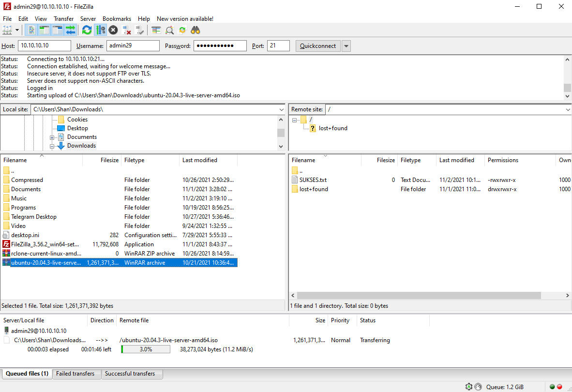This screenshot has width=572, height=392.
Task: Select lost+found in remote tree
Action: [332, 128]
